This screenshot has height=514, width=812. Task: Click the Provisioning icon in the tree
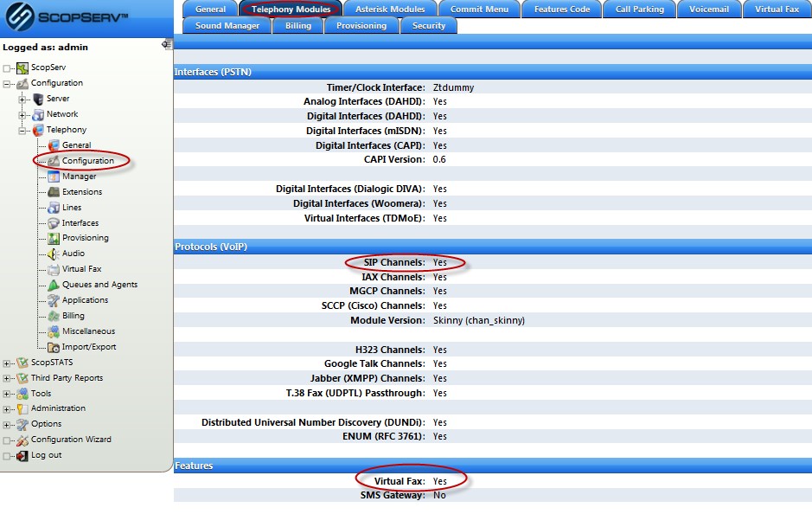coord(54,238)
